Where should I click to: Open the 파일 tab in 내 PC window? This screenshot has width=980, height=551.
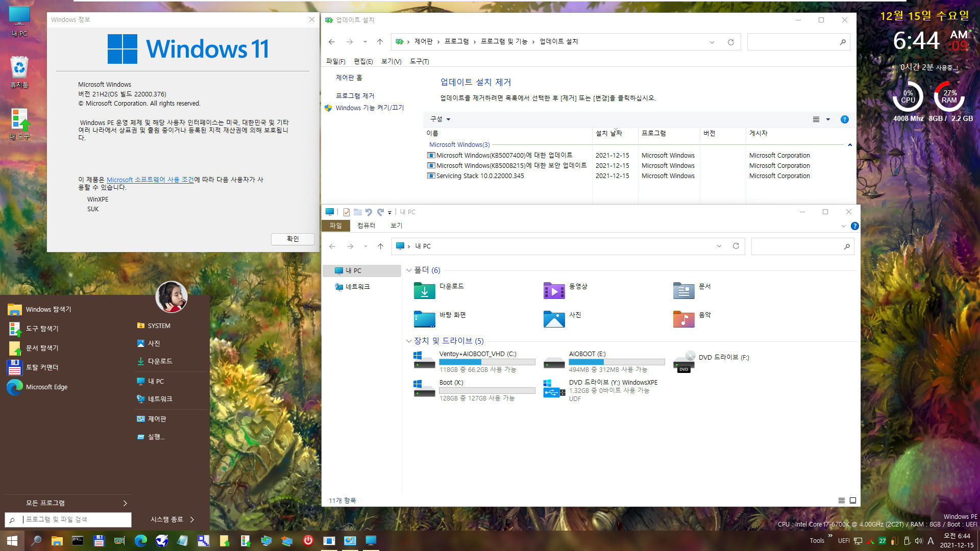335,226
